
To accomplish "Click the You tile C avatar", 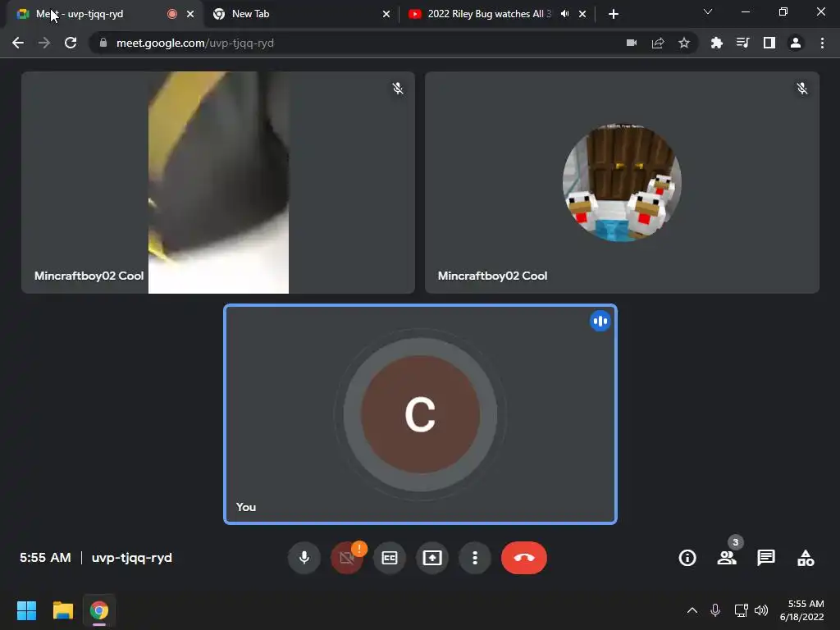I will tap(420, 414).
